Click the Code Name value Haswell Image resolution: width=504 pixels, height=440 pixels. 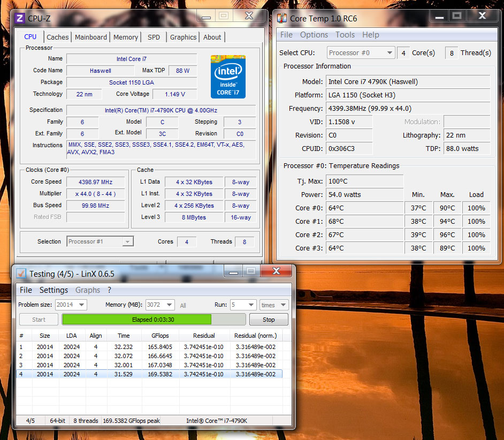click(x=100, y=71)
